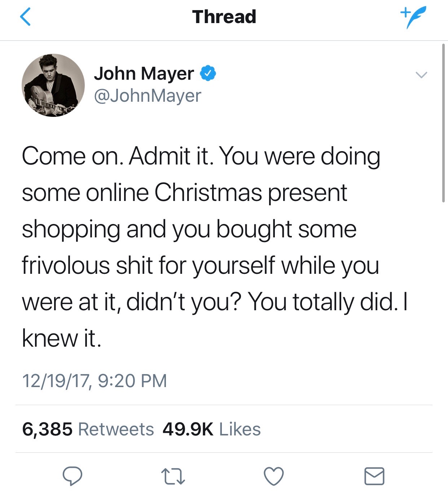Like the tweet with the heart icon

274,476
